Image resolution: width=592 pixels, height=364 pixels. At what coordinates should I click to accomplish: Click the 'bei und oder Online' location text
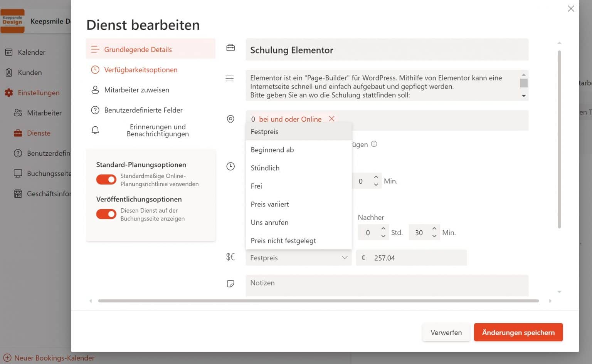pos(290,119)
